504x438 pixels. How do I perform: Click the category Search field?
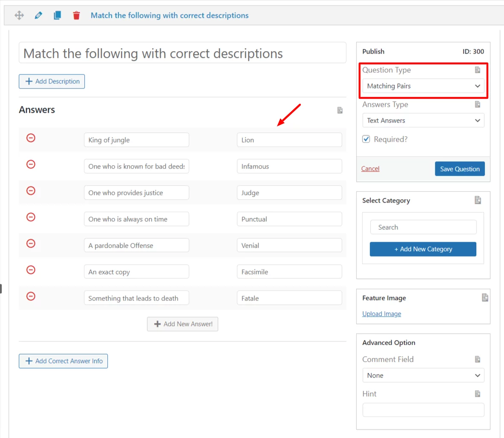[x=423, y=227]
